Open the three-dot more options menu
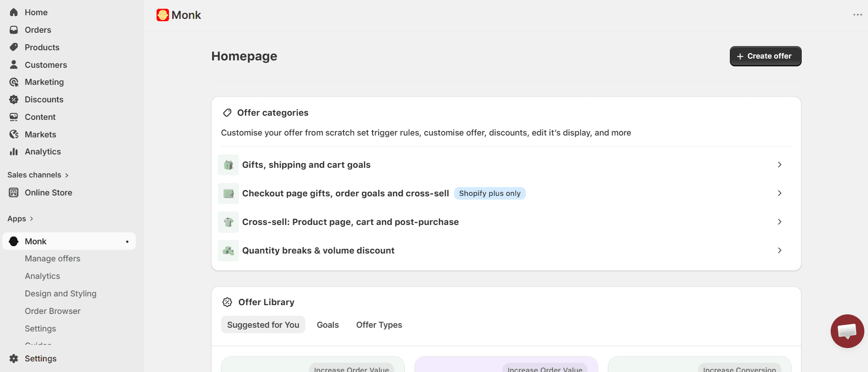Image resolution: width=868 pixels, height=372 pixels. pos(857,15)
